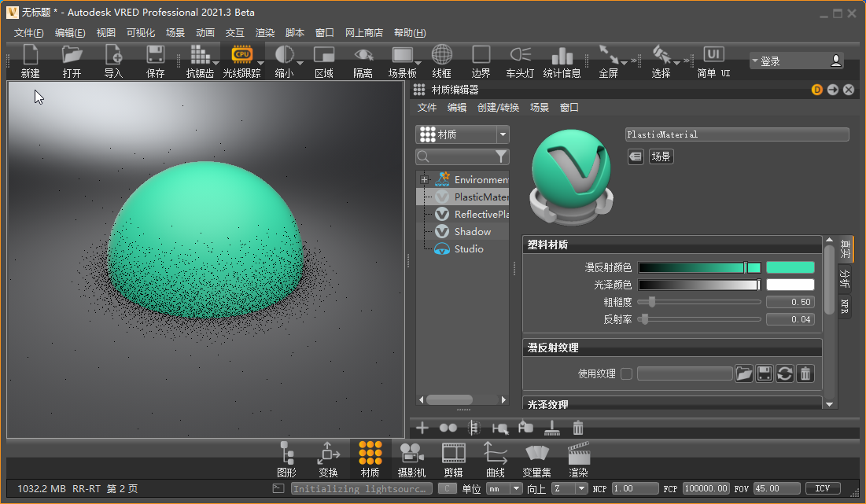Open a file with 打开 icon
The image size is (866, 504).
pyautogui.click(x=72, y=61)
